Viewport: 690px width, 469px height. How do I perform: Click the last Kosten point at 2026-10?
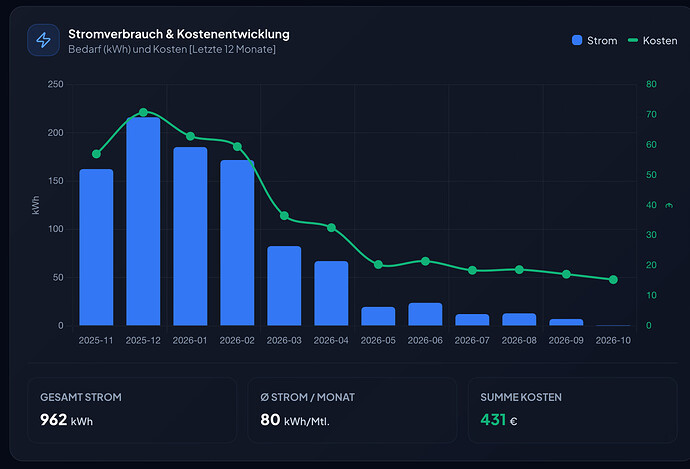[613, 280]
